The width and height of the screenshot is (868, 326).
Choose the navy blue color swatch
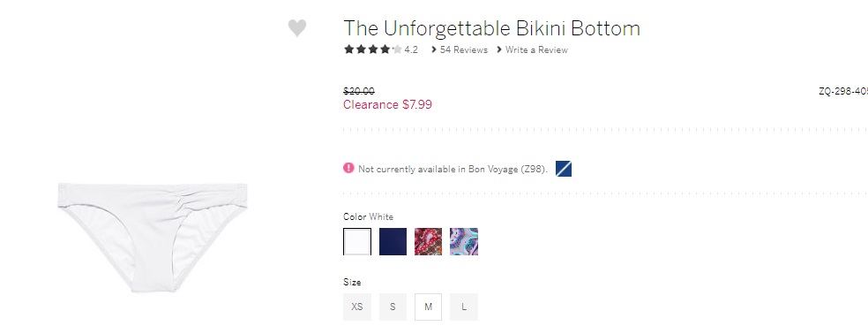click(393, 242)
